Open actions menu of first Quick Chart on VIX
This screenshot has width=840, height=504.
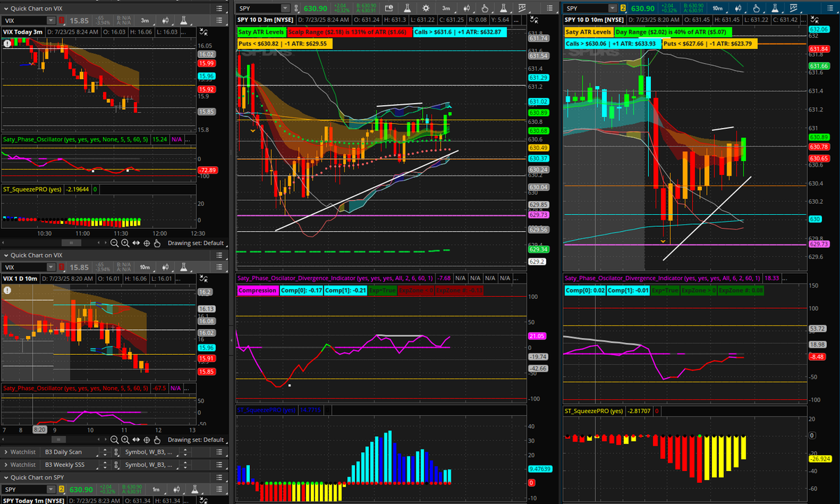[x=219, y=8]
